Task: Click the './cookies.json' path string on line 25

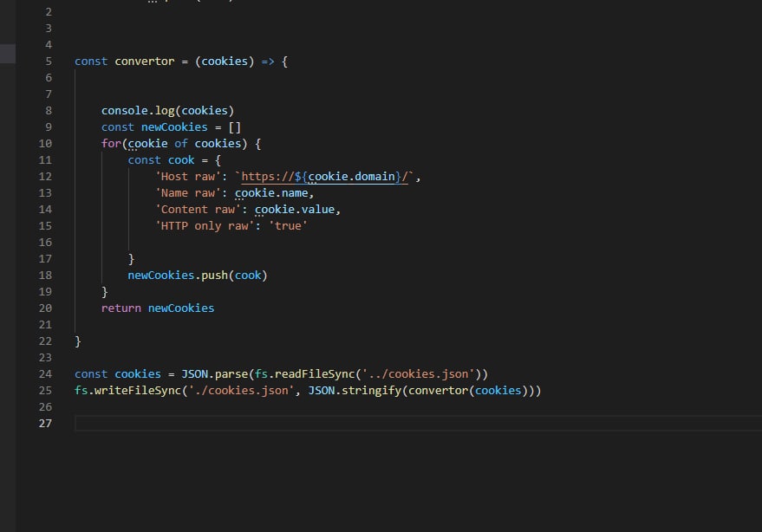Action: pyautogui.click(x=241, y=391)
